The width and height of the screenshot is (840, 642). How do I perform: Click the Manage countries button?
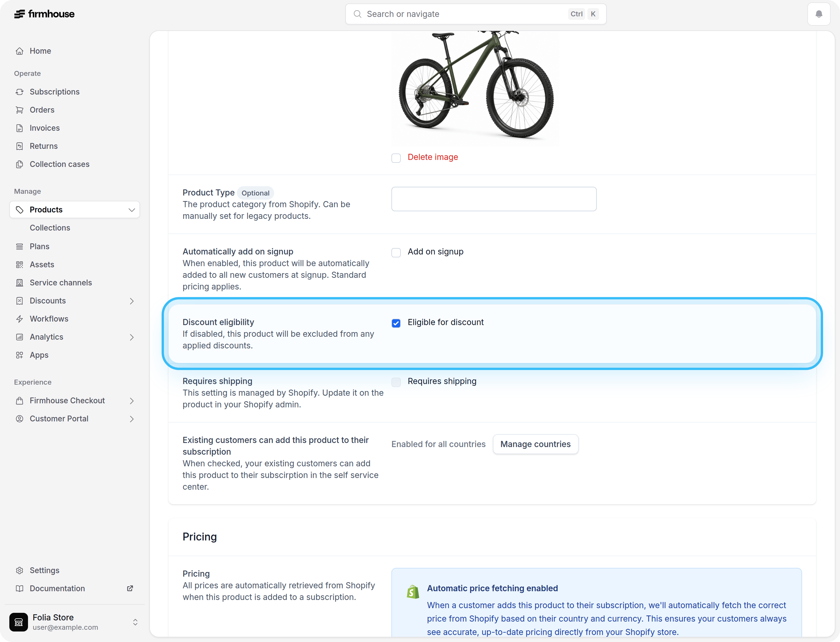(x=535, y=444)
